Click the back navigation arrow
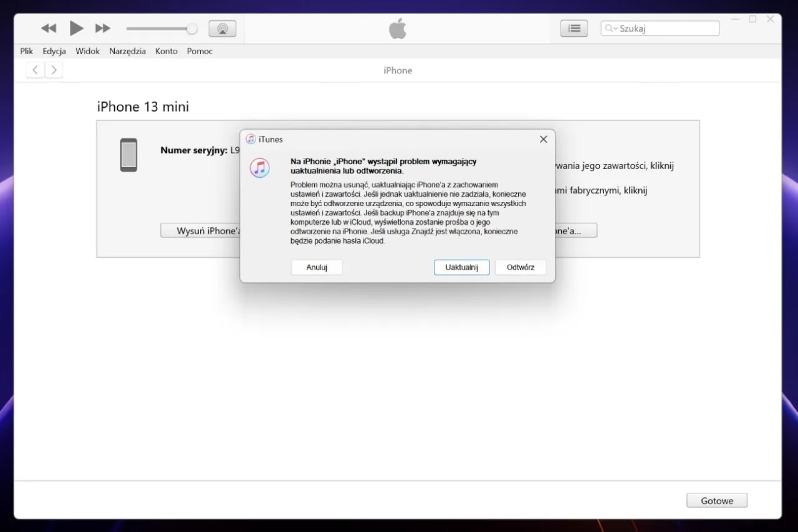 click(35, 70)
